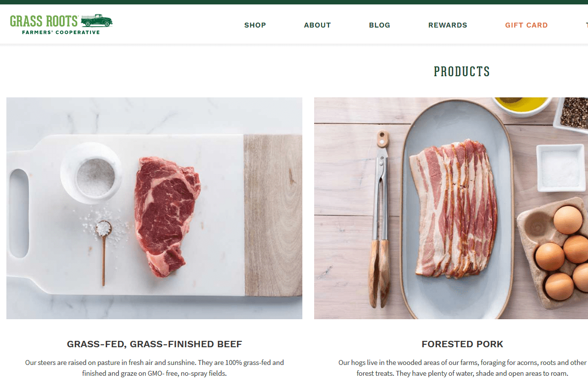Visit the BLOG section
The height and width of the screenshot is (392, 588).
point(379,25)
